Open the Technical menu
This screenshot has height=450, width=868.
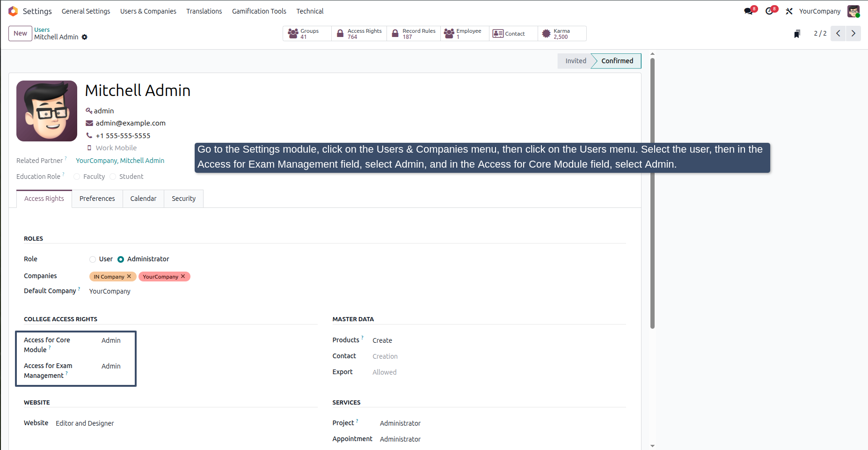pos(310,11)
